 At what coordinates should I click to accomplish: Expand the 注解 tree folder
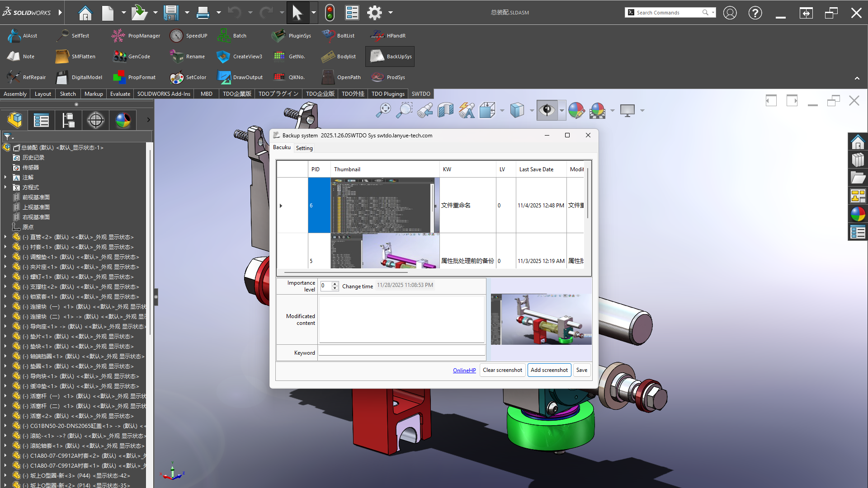pyautogui.click(x=5, y=178)
